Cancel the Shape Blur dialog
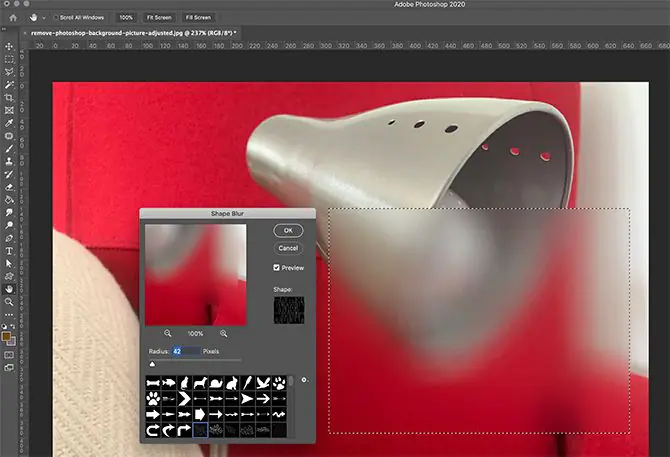670x457 pixels. click(x=288, y=247)
